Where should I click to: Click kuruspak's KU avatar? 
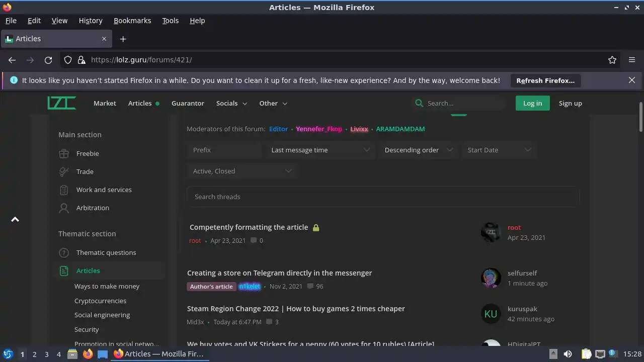(491, 314)
